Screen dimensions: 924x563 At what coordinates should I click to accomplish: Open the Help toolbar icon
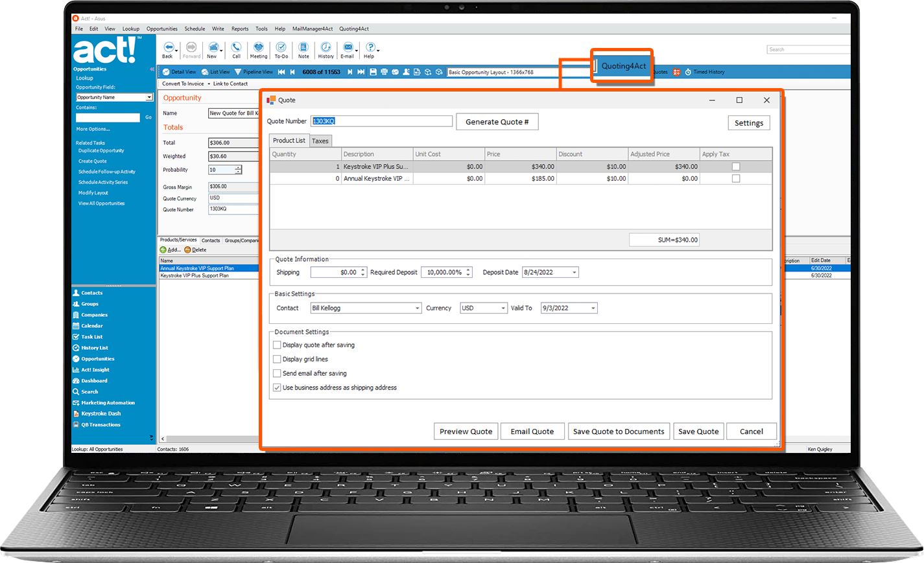coord(370,47)
